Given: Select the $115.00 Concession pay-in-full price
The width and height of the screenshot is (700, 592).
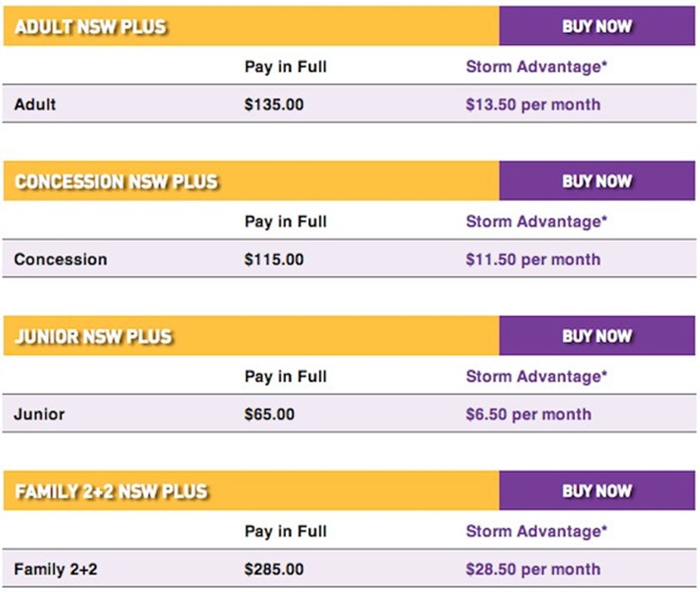Looking at the screenshot, I should (274, 260).
